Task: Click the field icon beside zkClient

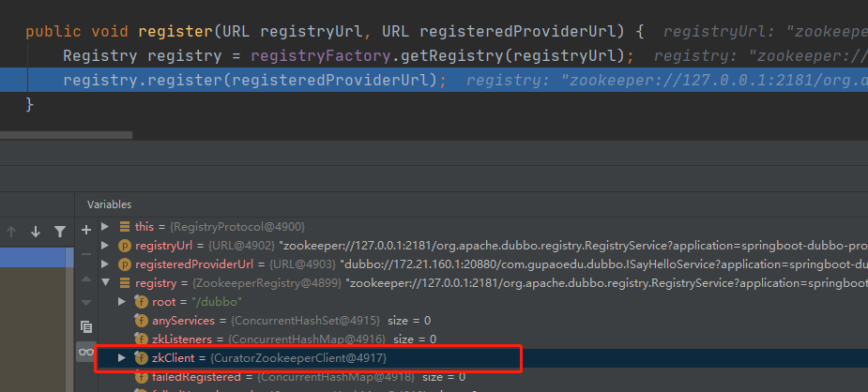Action: point(141,358)
